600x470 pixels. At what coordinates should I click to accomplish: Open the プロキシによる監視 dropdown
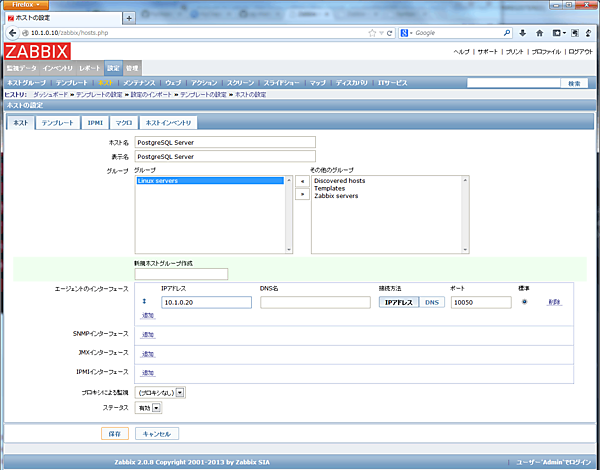click(160, 393)
